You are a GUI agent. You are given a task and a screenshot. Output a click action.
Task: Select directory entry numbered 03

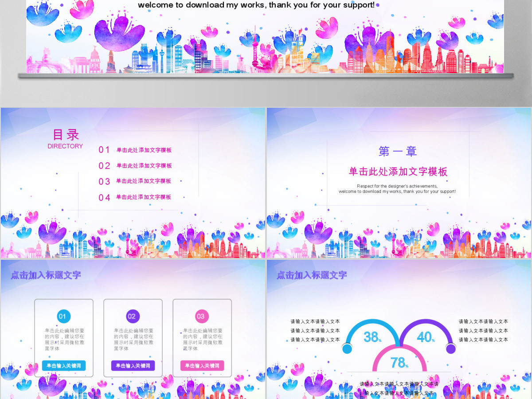point(135,181)
